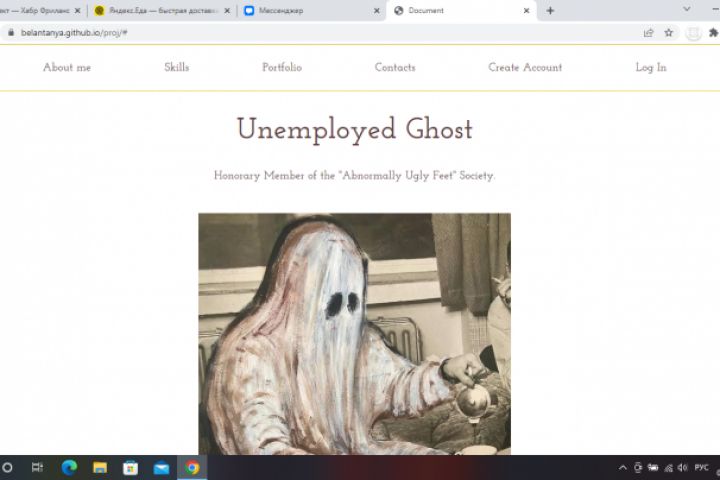
Task: Switch to the Яндекс.Еда browser tab
Action: [161, 11]
